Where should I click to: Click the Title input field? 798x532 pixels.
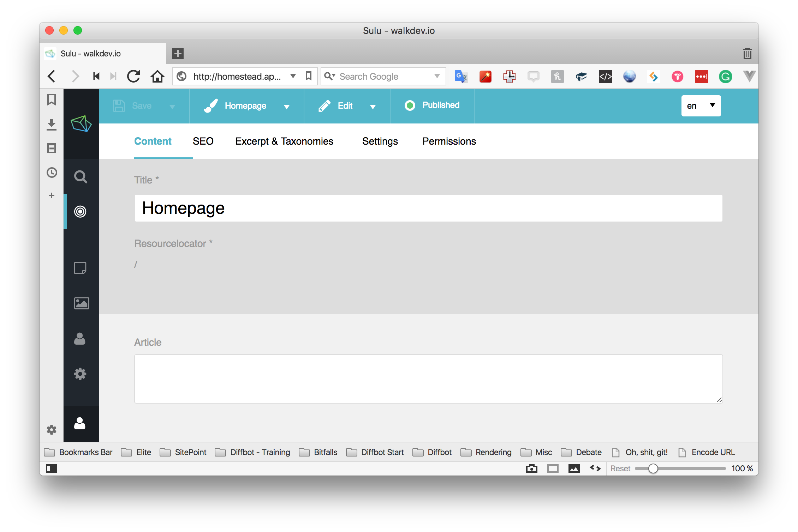429,208
